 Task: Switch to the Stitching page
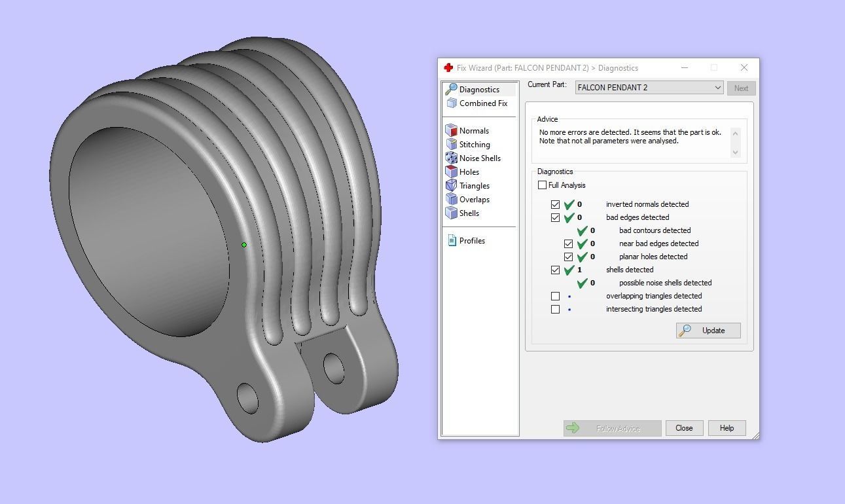475,145
